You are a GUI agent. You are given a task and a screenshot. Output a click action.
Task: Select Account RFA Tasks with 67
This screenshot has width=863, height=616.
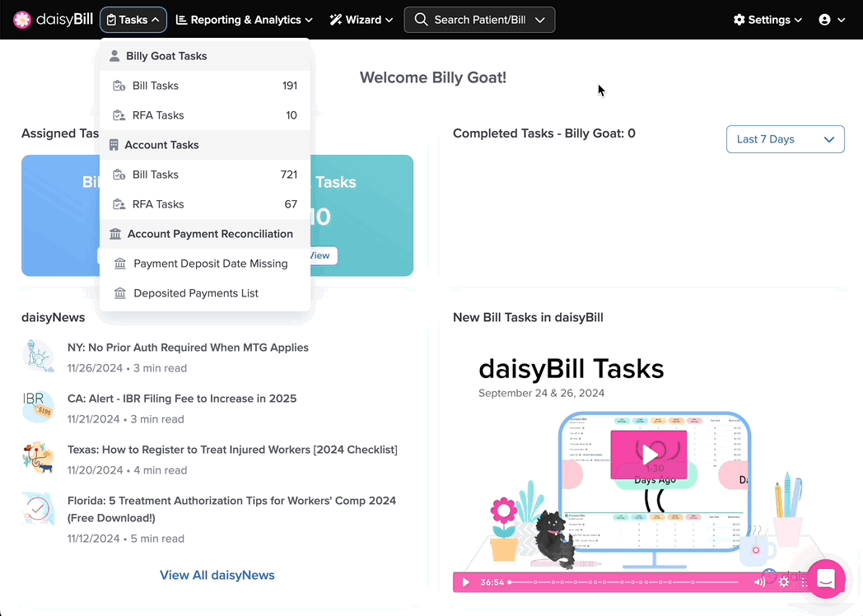pyautogui.click(x=205, y=204)
